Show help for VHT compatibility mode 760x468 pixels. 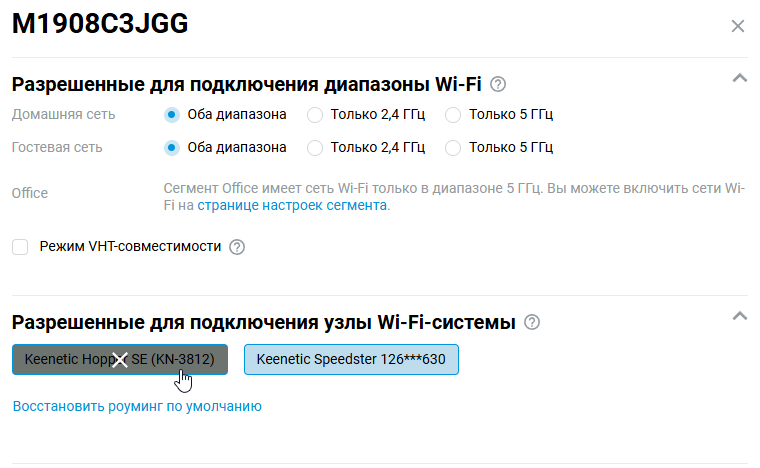click(237, 247)
